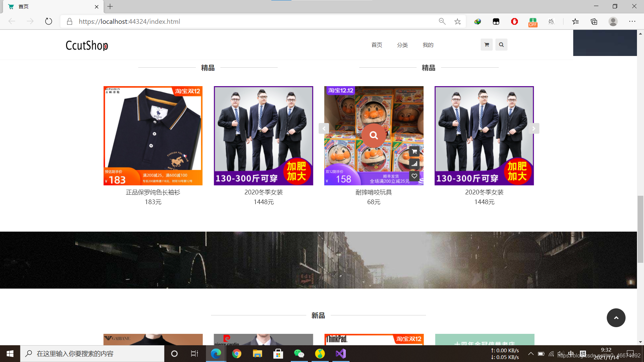This screenshot has height=362, width=644.
Task: Open Visual Studio from the taskbar
Action: point(340,354)
